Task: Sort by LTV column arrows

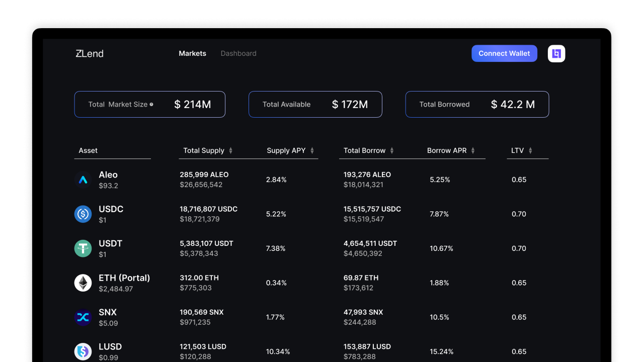Action: [530, 151]
